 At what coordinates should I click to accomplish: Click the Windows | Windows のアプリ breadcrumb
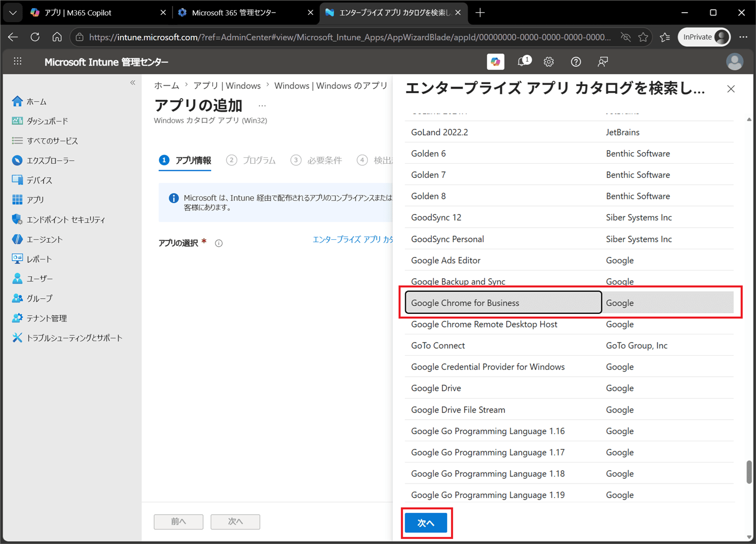(x=331, y=86)
